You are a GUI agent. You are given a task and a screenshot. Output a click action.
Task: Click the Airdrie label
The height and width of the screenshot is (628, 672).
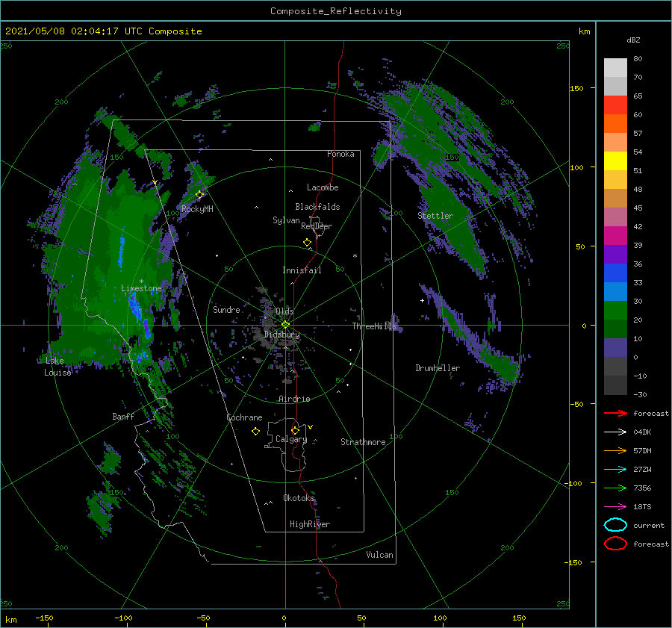[294, 399]
